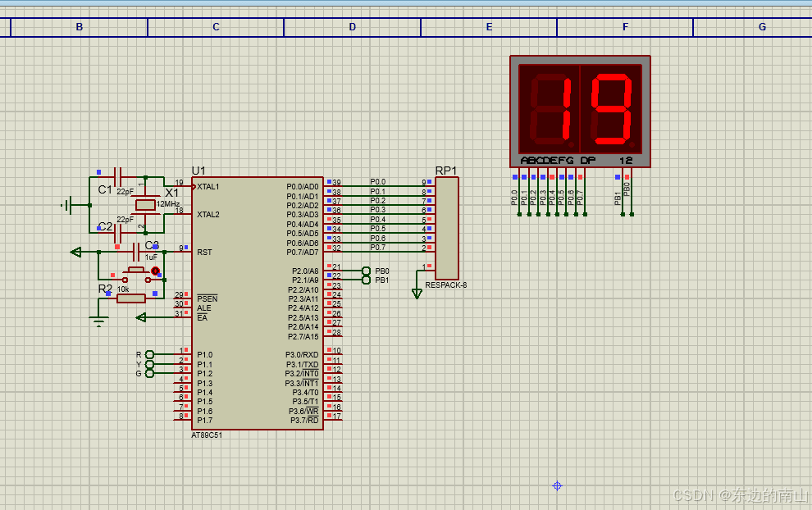Click the R2 10k value label
The height and width of the screenshot is (510, 812).
[x=123, y=289]
